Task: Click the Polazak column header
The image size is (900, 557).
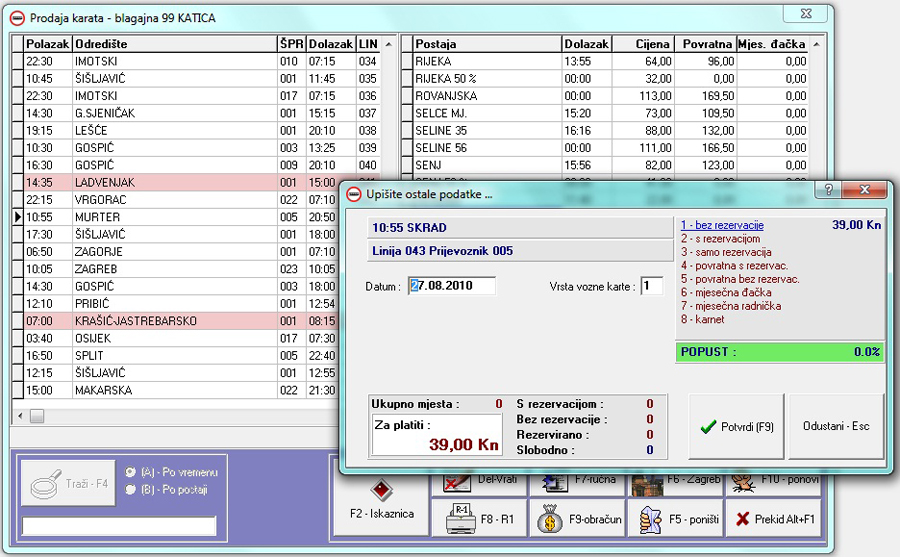Action: [47, 44]
